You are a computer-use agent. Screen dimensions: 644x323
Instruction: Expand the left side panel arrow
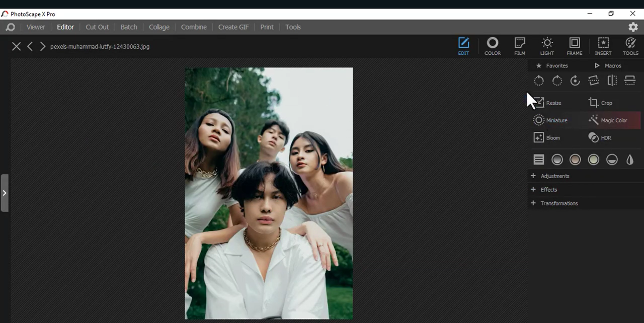point(4,193)
